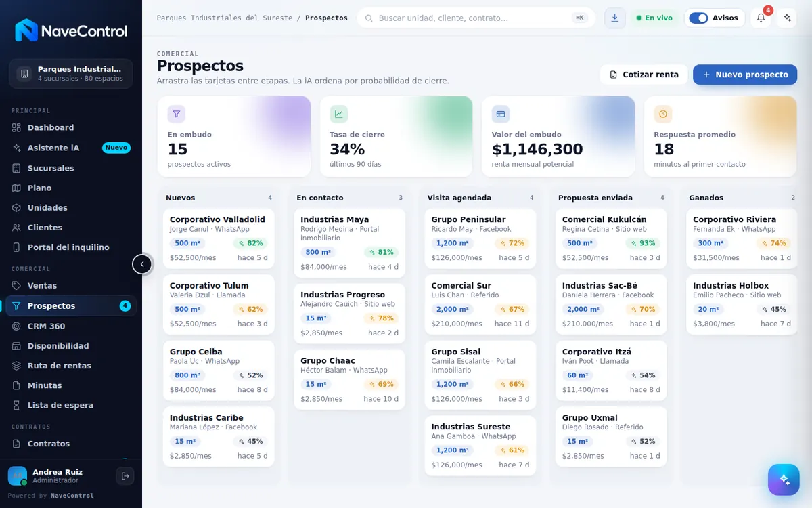Viewport: 812px width, 508px height.
Task: Open the Industrias Progreso card
Action: click(349, 314)
